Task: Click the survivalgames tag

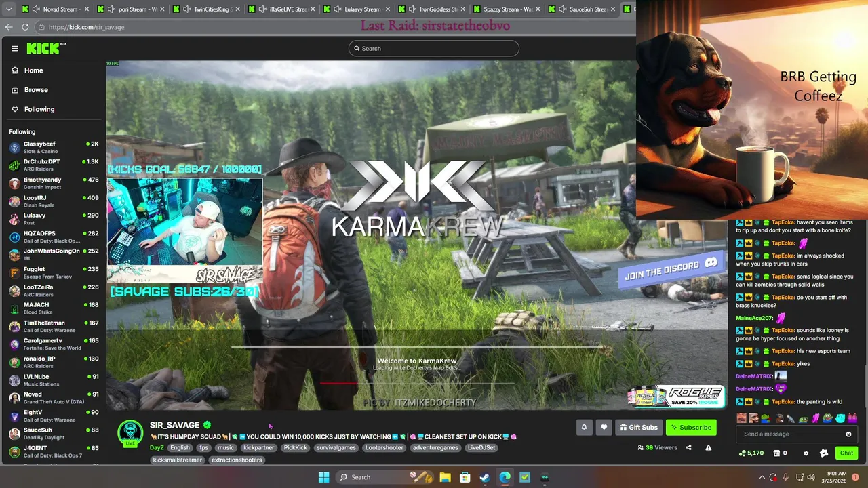Action: 336,447
